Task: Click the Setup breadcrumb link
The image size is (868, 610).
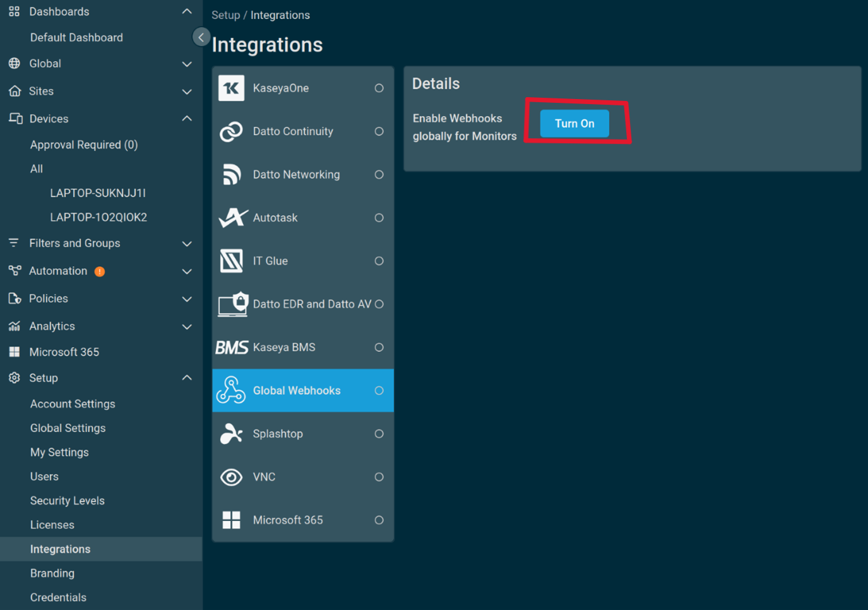Action: 225,15
